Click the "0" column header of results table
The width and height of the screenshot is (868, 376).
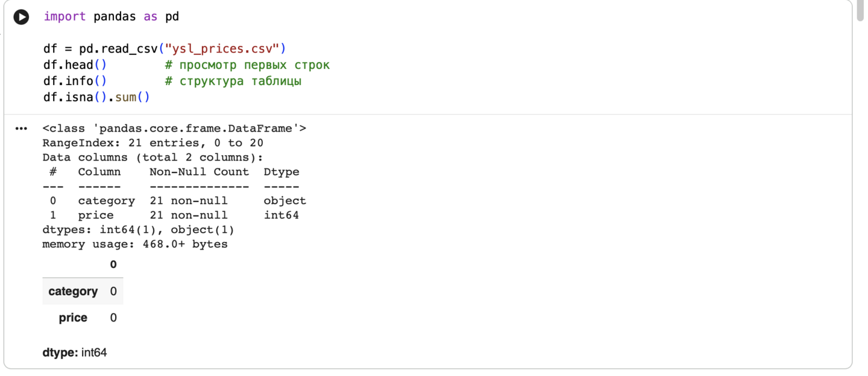click(x=113, y=264)
